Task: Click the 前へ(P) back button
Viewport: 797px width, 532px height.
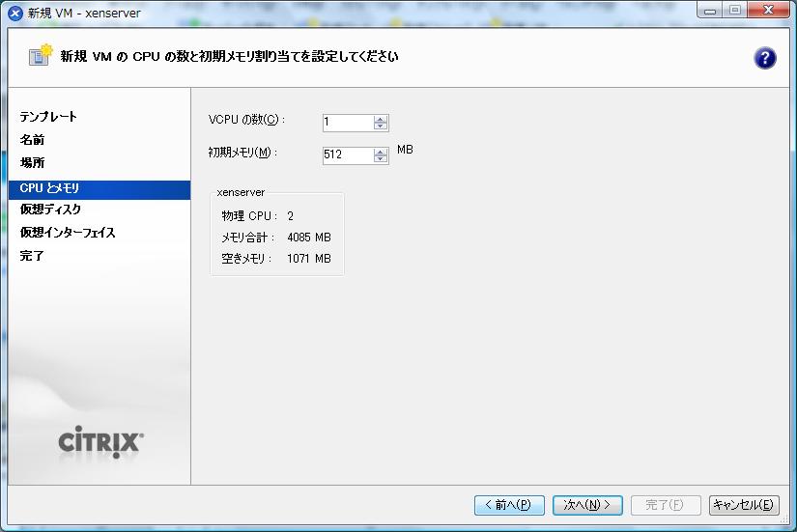Action: [x=509, y=505]
